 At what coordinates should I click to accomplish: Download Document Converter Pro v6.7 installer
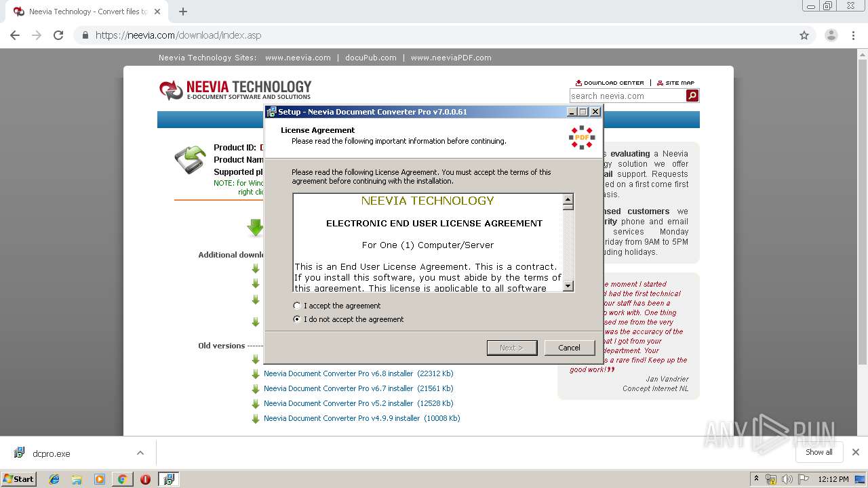pos(358,388)
